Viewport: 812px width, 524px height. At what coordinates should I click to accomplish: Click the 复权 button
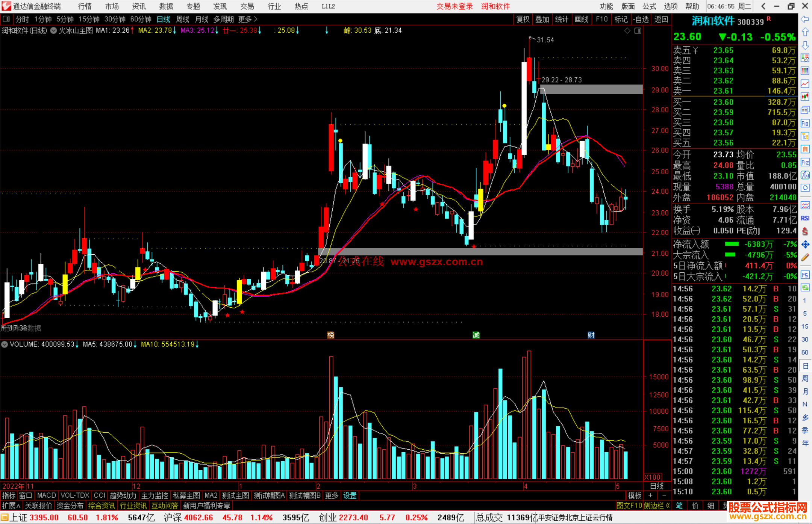(x=523, y=19)
